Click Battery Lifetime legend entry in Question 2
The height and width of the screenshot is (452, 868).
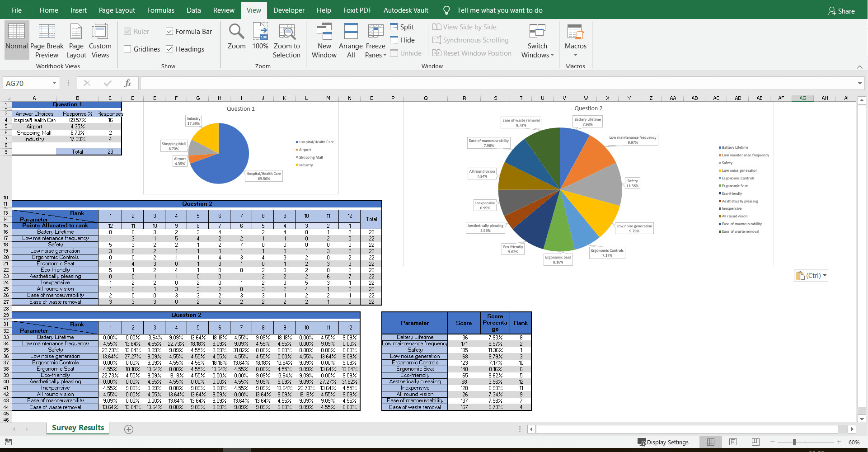coord(734,147)
